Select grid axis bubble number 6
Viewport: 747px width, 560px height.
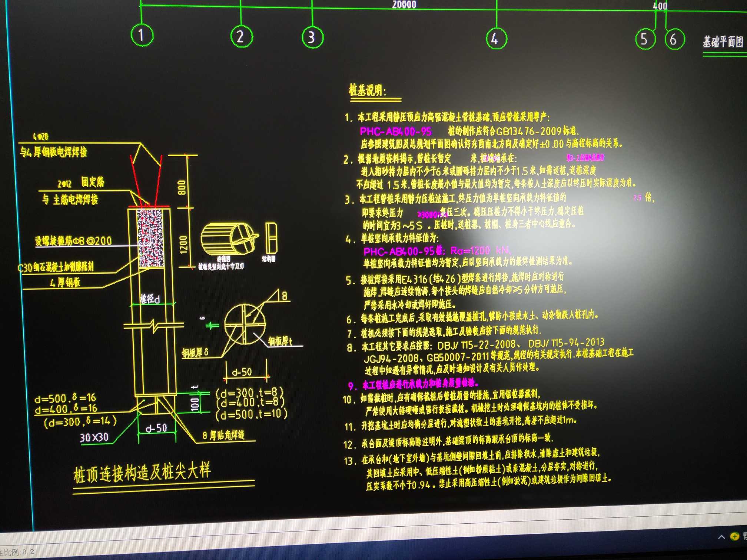[x=674, y=39]
